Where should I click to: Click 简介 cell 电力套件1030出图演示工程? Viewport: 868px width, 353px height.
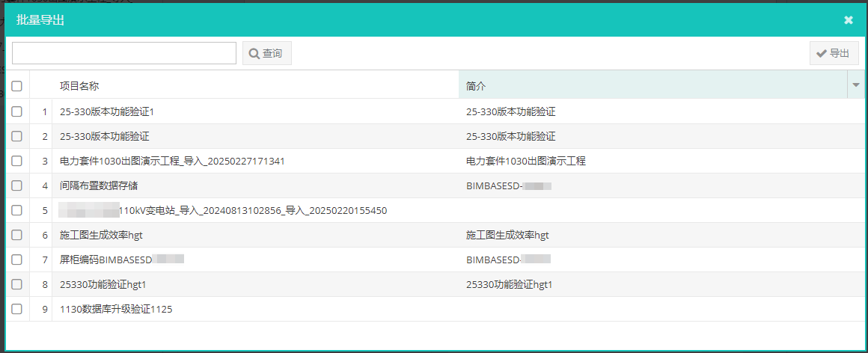tap(526, 161)
